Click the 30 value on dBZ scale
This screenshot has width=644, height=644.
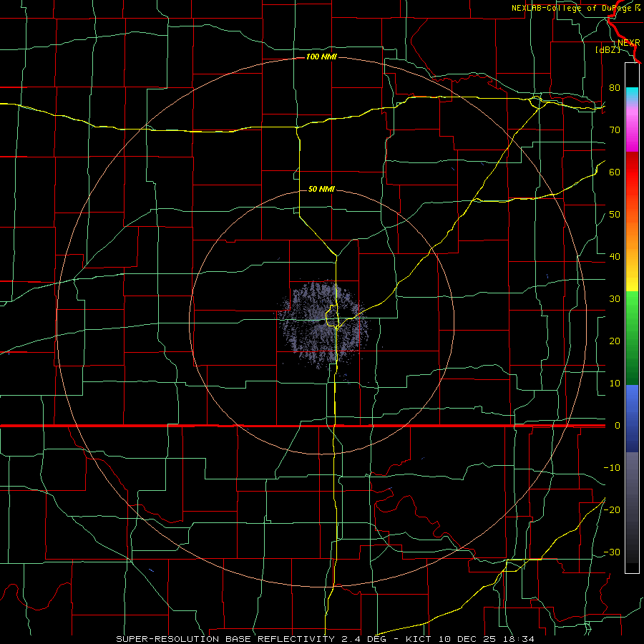615,299
